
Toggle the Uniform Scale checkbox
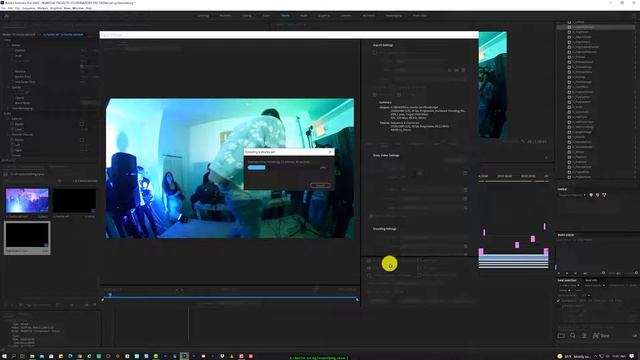82,66
